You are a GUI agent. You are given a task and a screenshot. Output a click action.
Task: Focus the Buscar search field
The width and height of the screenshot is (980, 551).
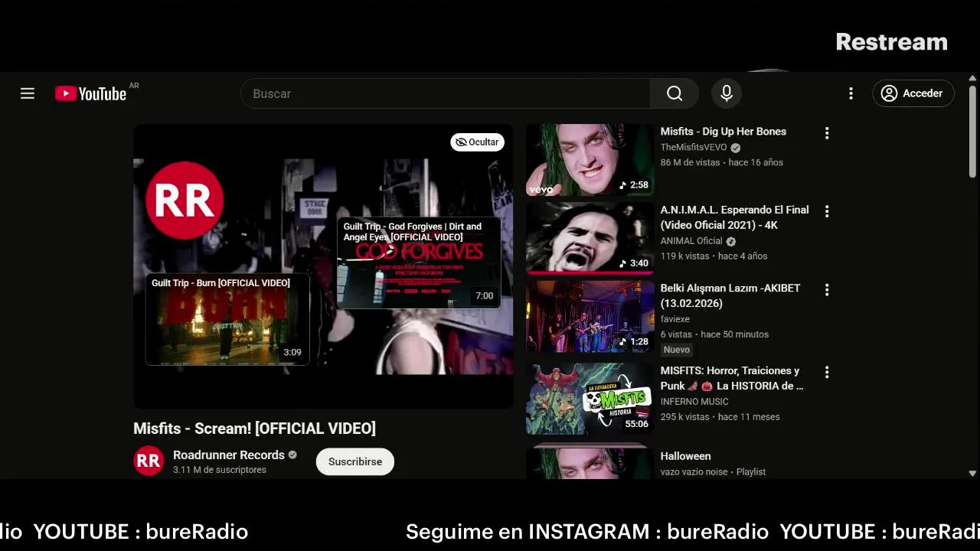pos(446,93)
